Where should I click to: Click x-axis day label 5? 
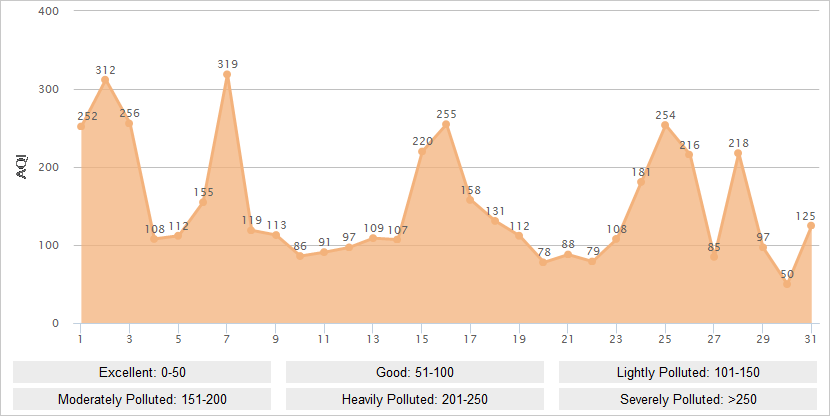click(x=178, y=339)
